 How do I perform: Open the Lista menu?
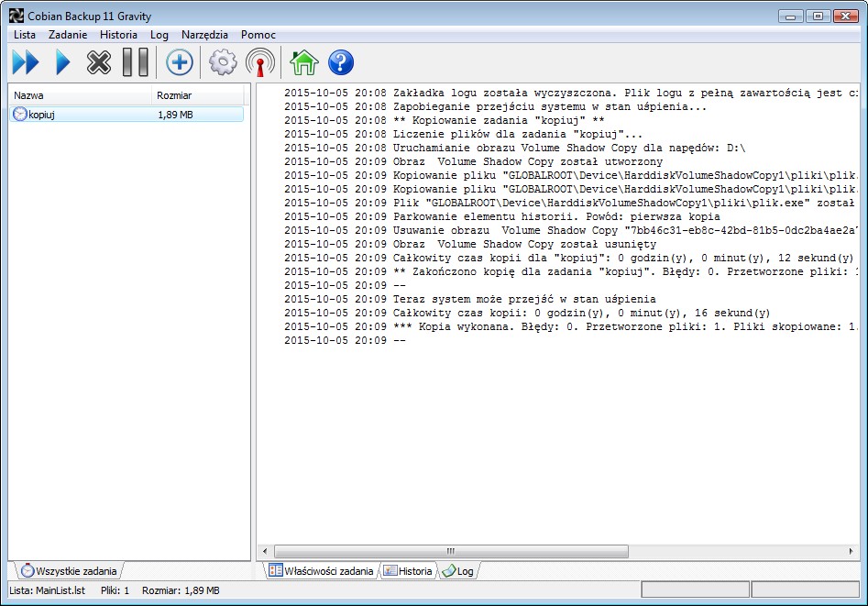coord(25,35)
